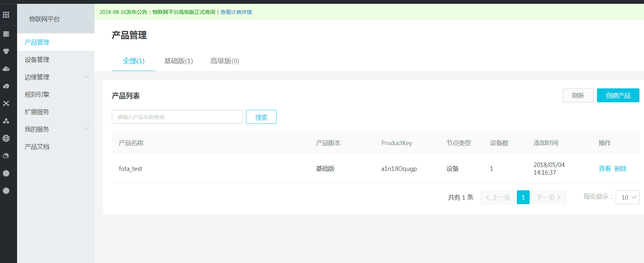Focus the product name search field
This screenshot has height=263, width=644.
pos(177,117)
